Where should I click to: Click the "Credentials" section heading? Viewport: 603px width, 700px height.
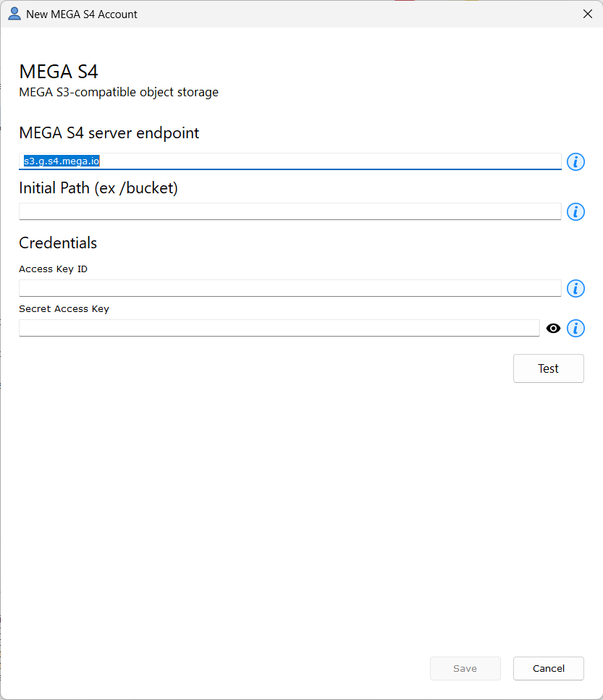click(58, 243)
